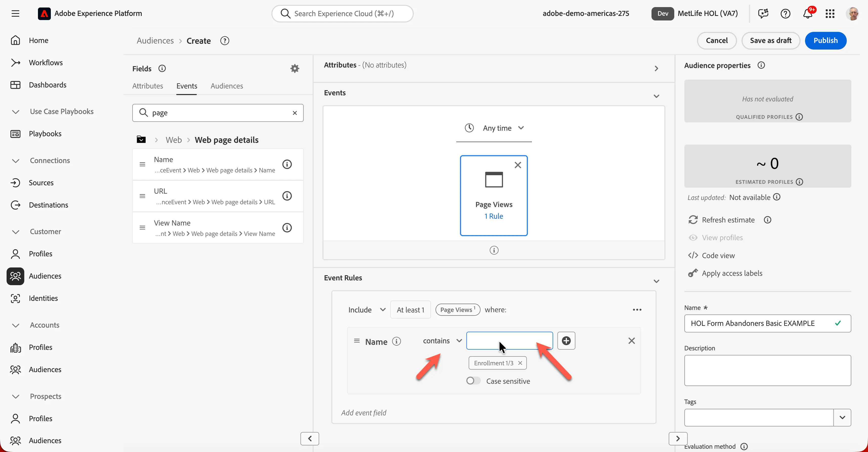Collapse the left fields panel

click(310, 439)
